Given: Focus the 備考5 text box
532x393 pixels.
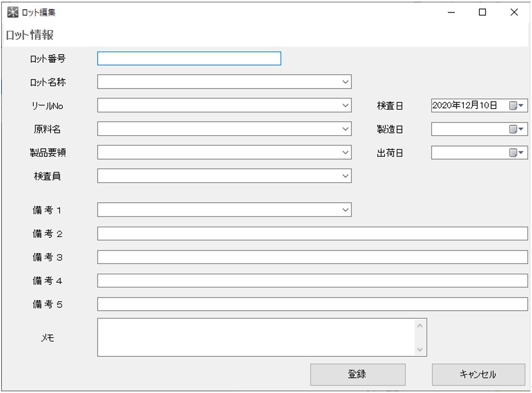Looking at the screenshot, I should pos(312,304).
